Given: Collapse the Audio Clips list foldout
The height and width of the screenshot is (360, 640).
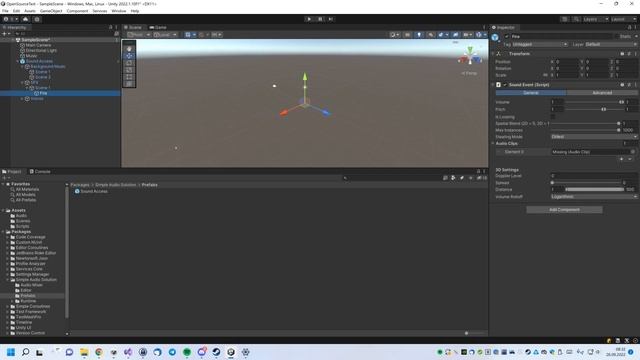Looking at the screenshot, I should (x=493, y=143).
